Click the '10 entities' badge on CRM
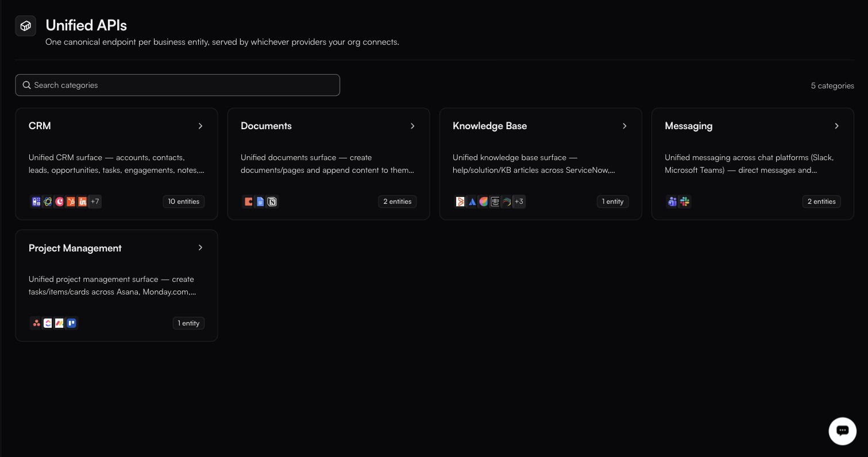The height and width of the screenshot is (457, 868). (183, 202)
